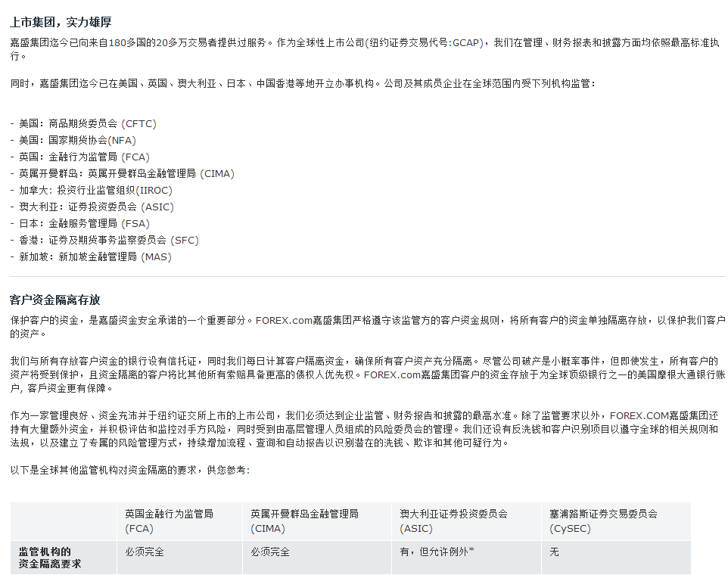Screen dimensions: 728x578
Task: Click paragraph starting 我们与所有存放客户资金的银行
Action: 368,374
